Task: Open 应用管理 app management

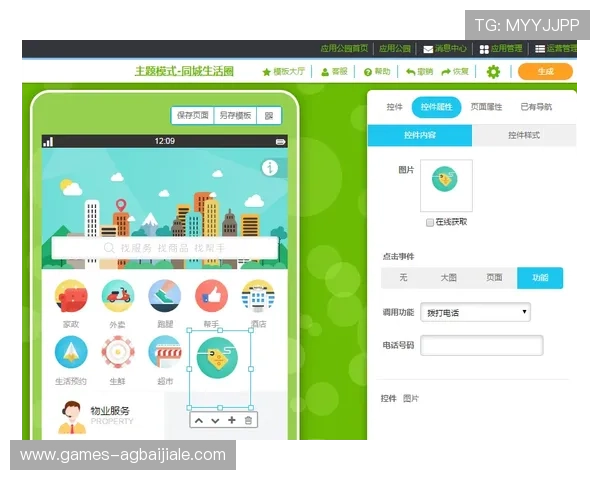Action: (501, 49)
